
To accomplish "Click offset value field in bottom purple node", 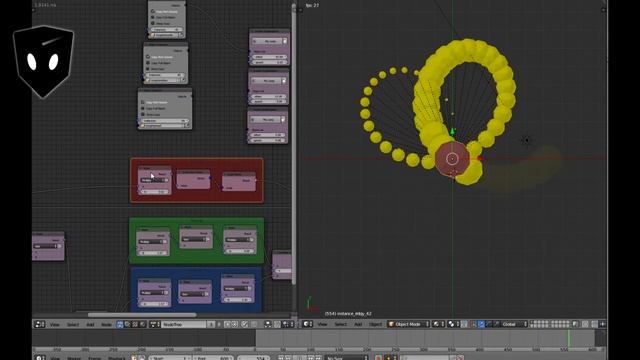I will [268, 135].
